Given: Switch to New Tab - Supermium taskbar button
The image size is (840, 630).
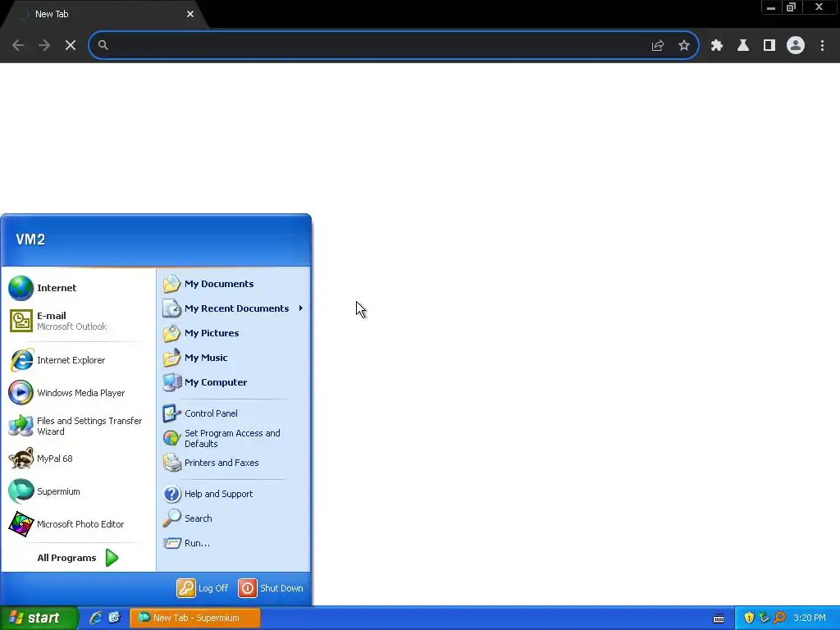Looking at the screenshot, I should (x=195, y=618).
